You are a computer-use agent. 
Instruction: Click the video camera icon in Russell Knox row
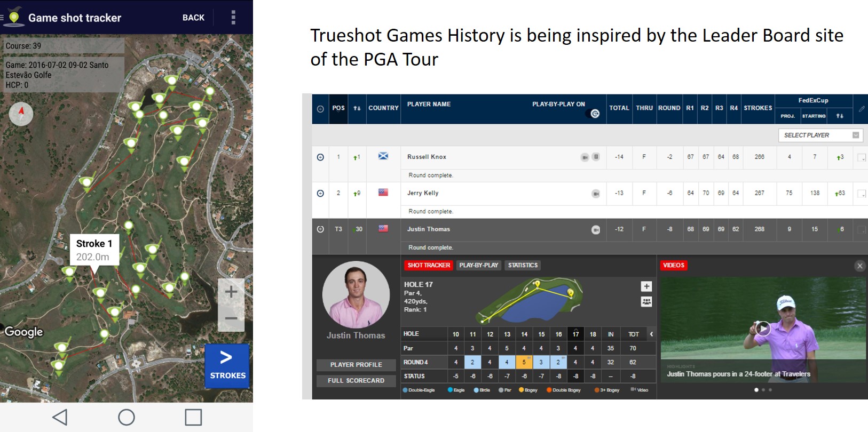(585, 157)
